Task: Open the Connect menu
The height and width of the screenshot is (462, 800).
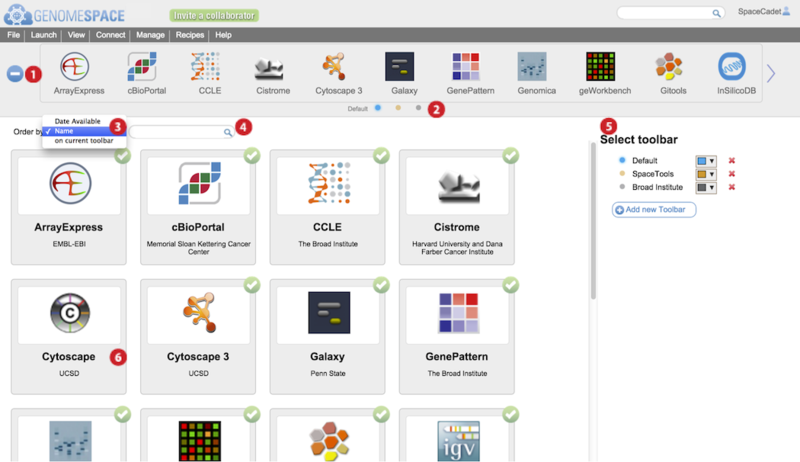Action: coord(110,35)
